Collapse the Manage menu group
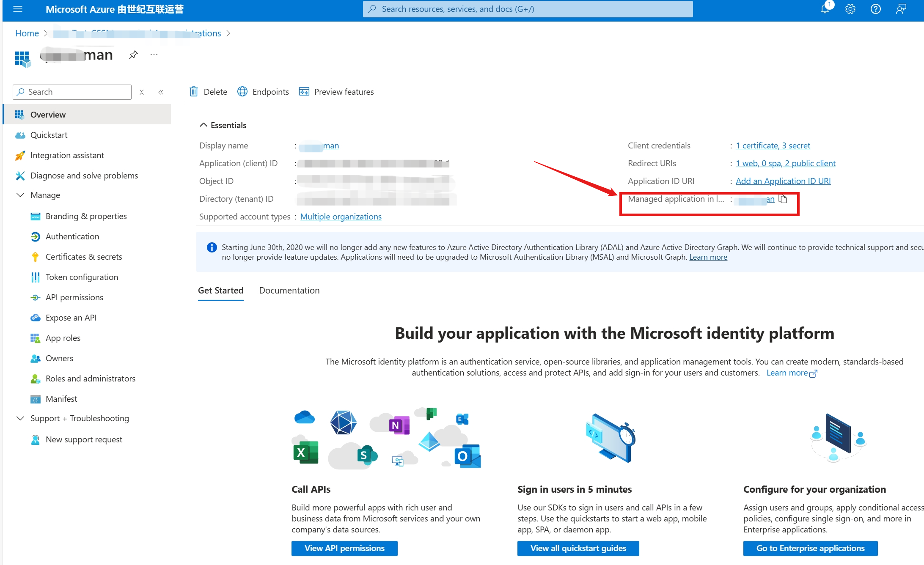Viewport: 924px width, 565px height. tap(20, 195)
